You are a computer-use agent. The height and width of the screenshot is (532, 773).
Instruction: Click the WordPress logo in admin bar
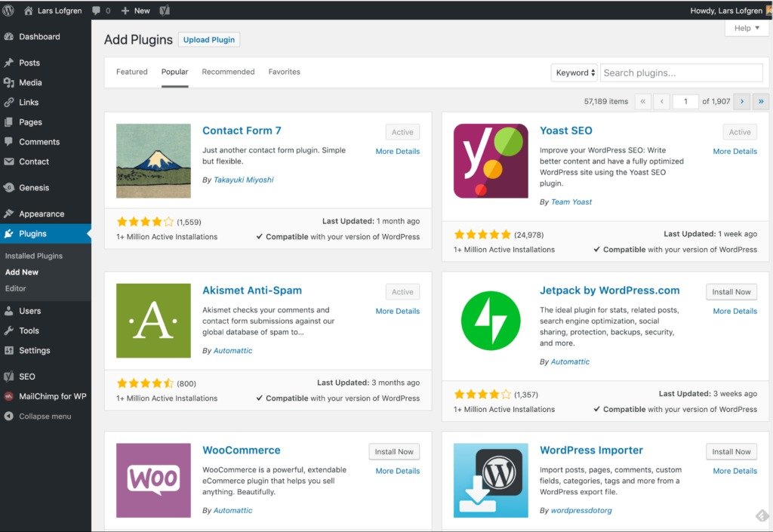click(8, 11)
